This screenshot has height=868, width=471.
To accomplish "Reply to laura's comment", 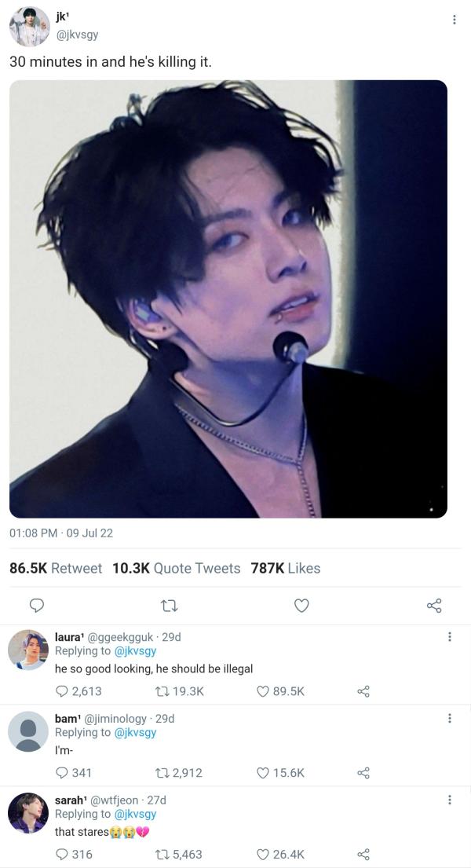I will 62,691.
